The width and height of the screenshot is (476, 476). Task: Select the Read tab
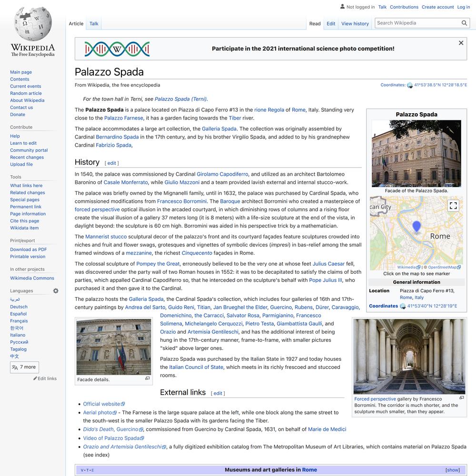pyautogui.click(x=315, y=24)
